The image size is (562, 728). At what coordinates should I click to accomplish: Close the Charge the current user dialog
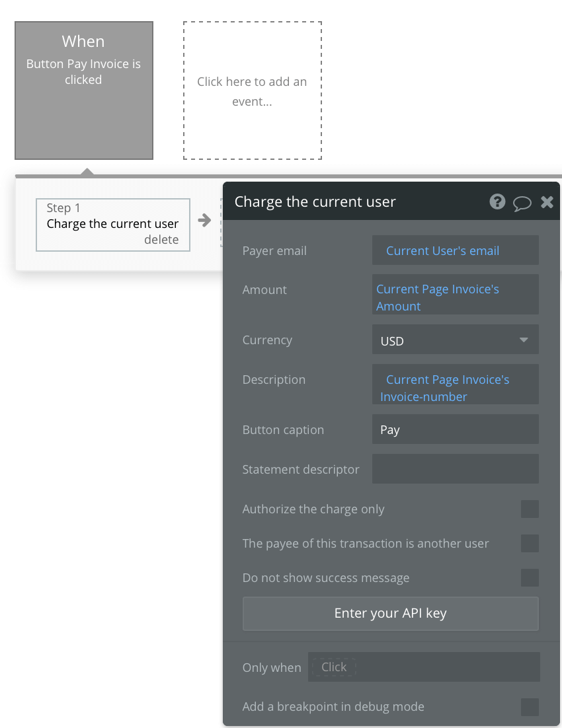[x=547, y=202]
